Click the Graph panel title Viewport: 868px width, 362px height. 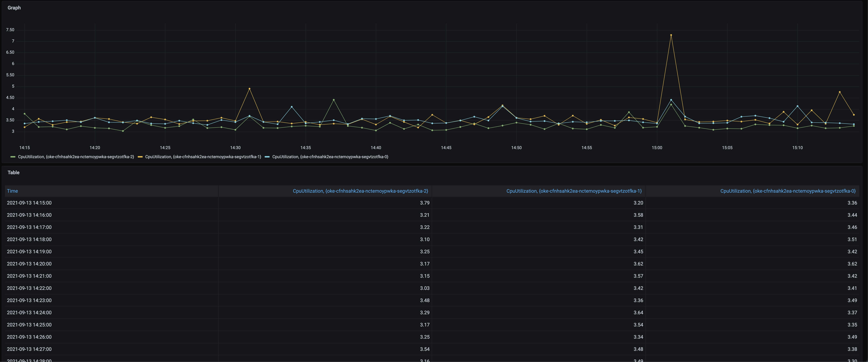click(x=14, y=8)
